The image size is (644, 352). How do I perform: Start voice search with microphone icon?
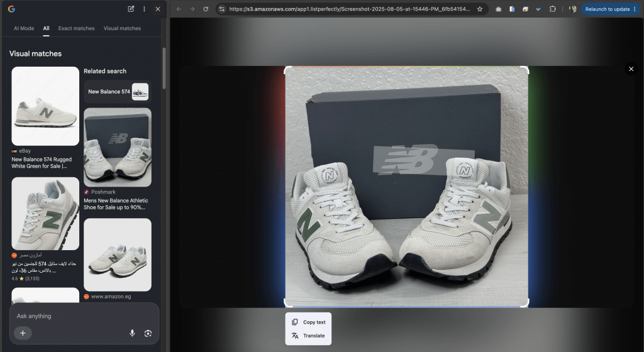(132, 333)
